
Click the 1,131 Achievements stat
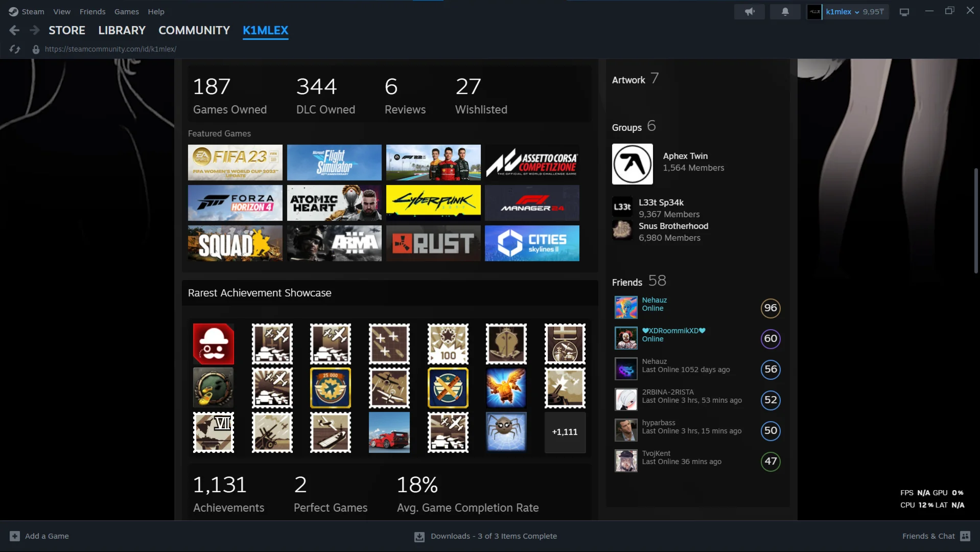pyautogui.click(x=228, y=494)
